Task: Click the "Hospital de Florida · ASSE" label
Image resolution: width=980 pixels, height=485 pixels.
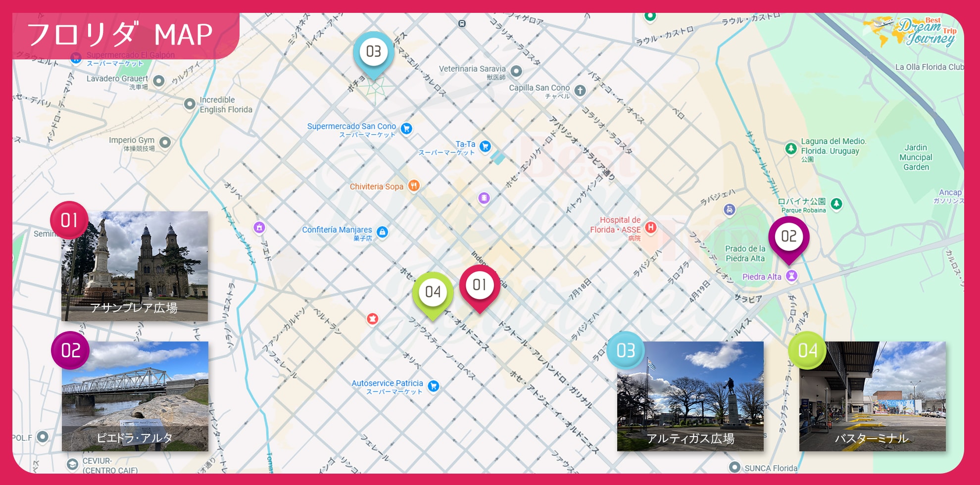Action: (x=615, y=225)
